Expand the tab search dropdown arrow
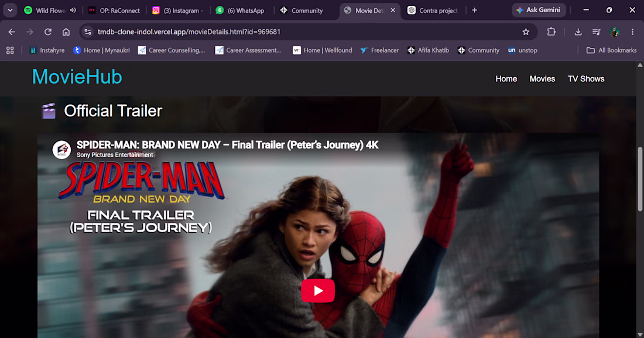Screen dimensions: 644x338 (10, 11)
